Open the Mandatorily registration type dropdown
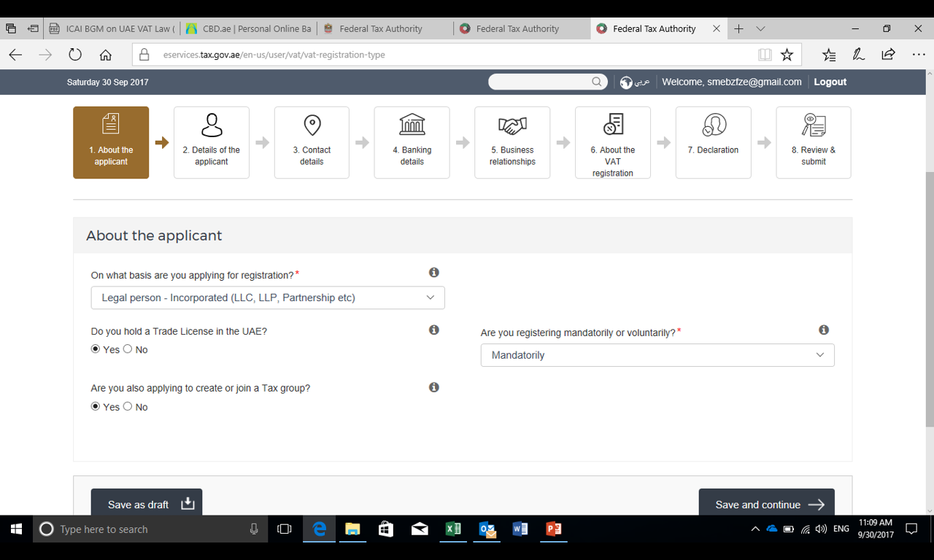934x560 pixels. [x=657, y=355]
